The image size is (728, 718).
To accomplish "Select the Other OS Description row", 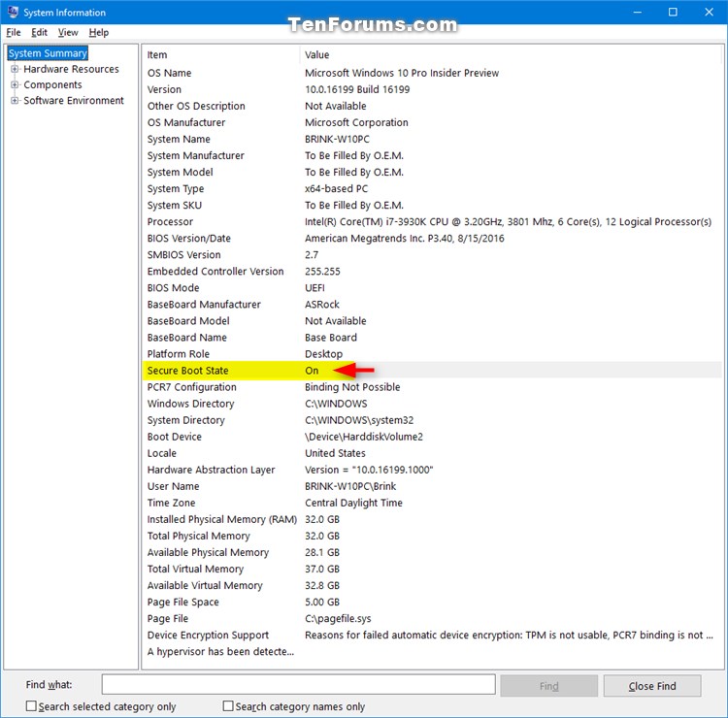I will (432, 106).
